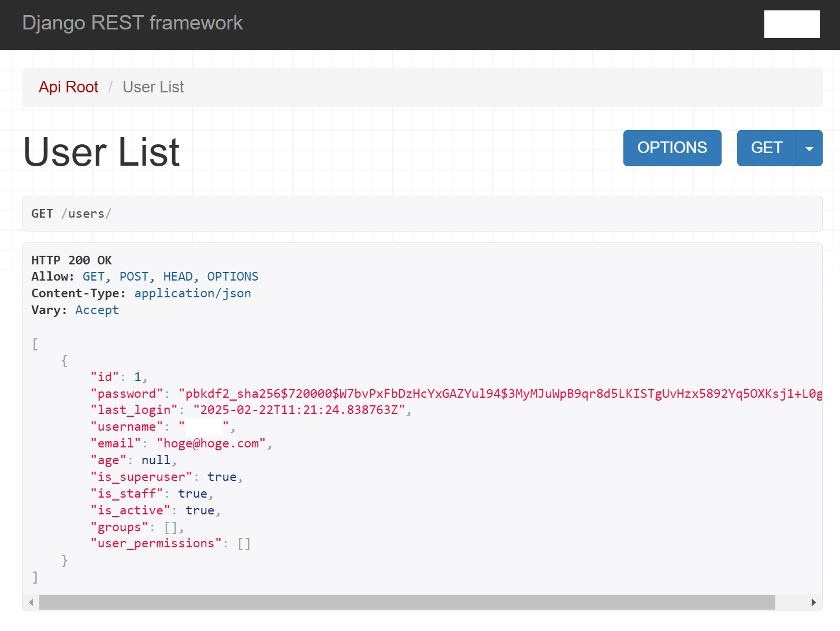The width and height of the screenshot is (840, 631).
Task: Click the "username" key
Action: pyautogui.click(x=127, y=427)
